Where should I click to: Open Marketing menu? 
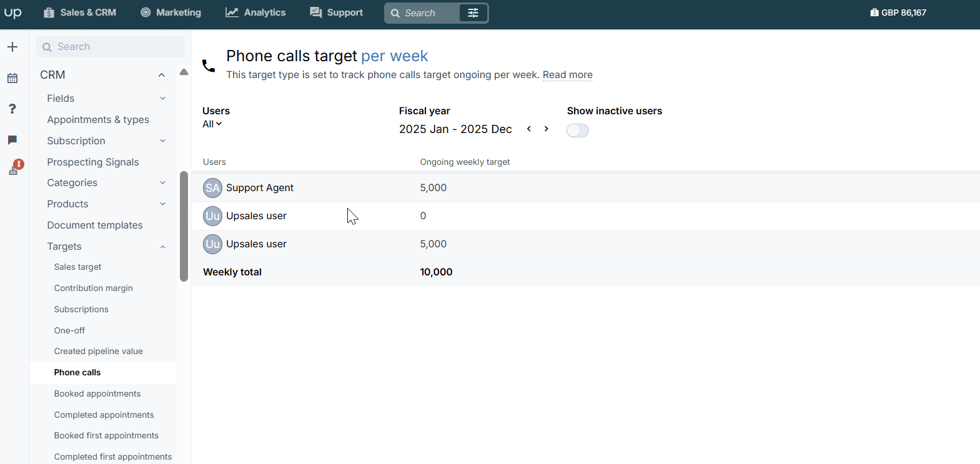tap(171, 12)
